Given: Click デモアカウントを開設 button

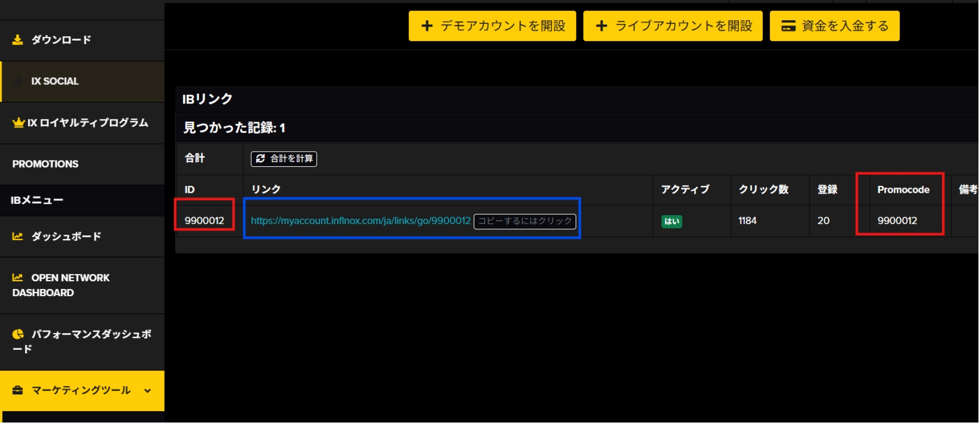Looking at the screenshot, I should (x=492, y=26).
